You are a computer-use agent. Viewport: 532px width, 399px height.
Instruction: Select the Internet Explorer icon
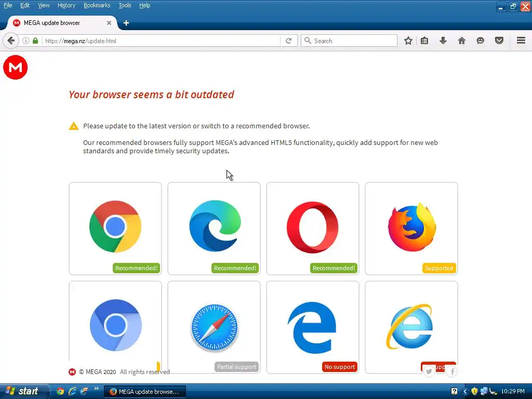click(x=409, y=326)
